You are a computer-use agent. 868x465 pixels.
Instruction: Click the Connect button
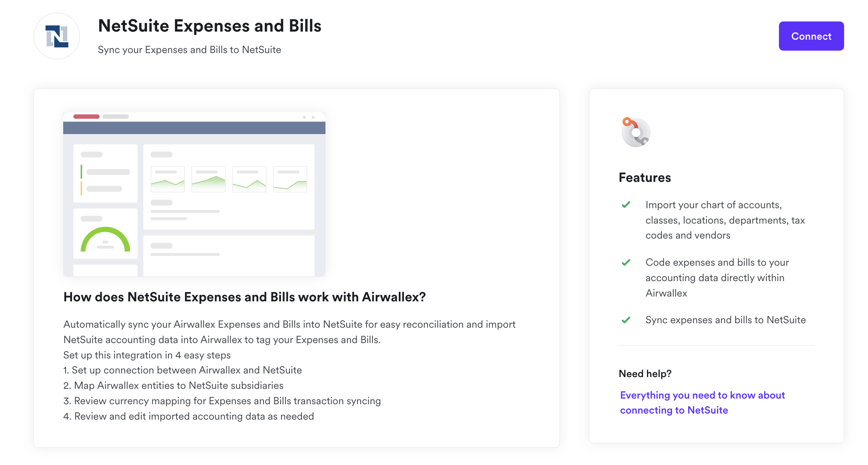click(811, 36)
